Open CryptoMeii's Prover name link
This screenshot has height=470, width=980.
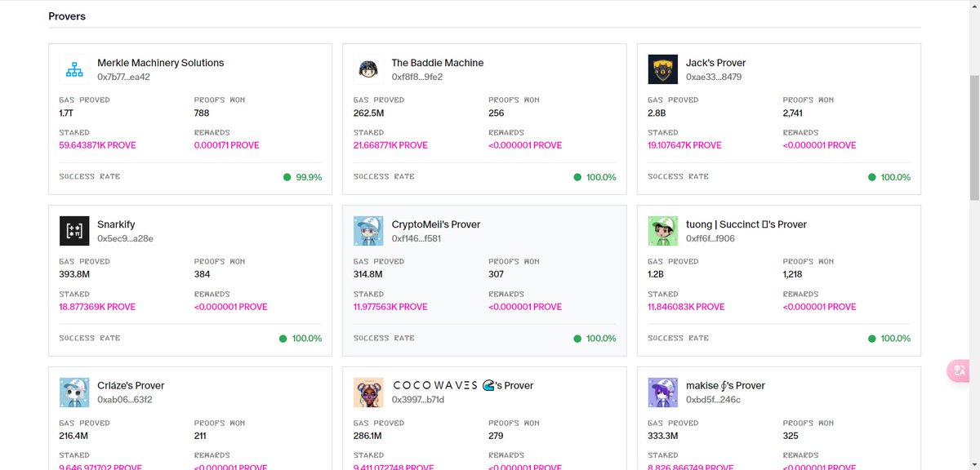(x=436, y=224)
